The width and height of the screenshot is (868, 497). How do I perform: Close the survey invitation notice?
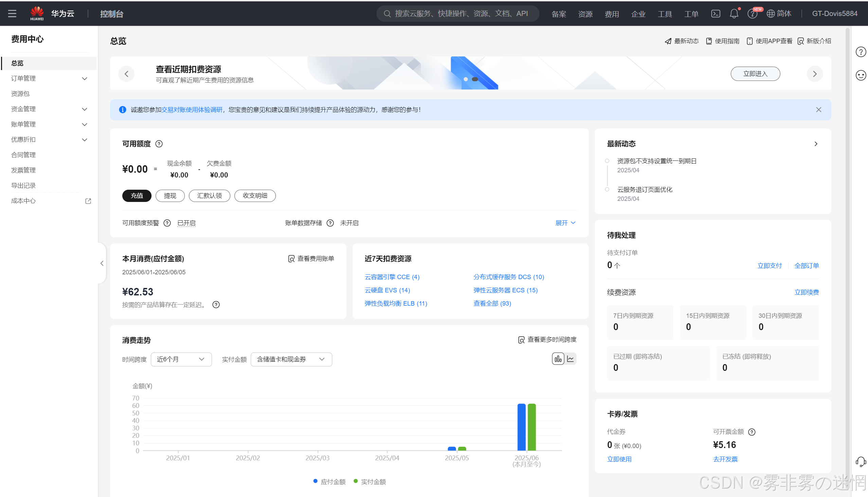click(818, 109)
